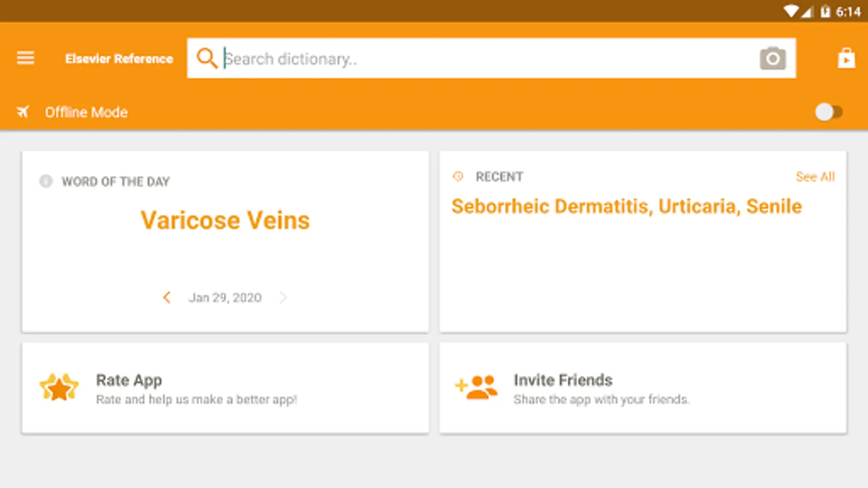Go to previous word of the day
Viewport: 868px width, 488px height.
tap(167, 297)
